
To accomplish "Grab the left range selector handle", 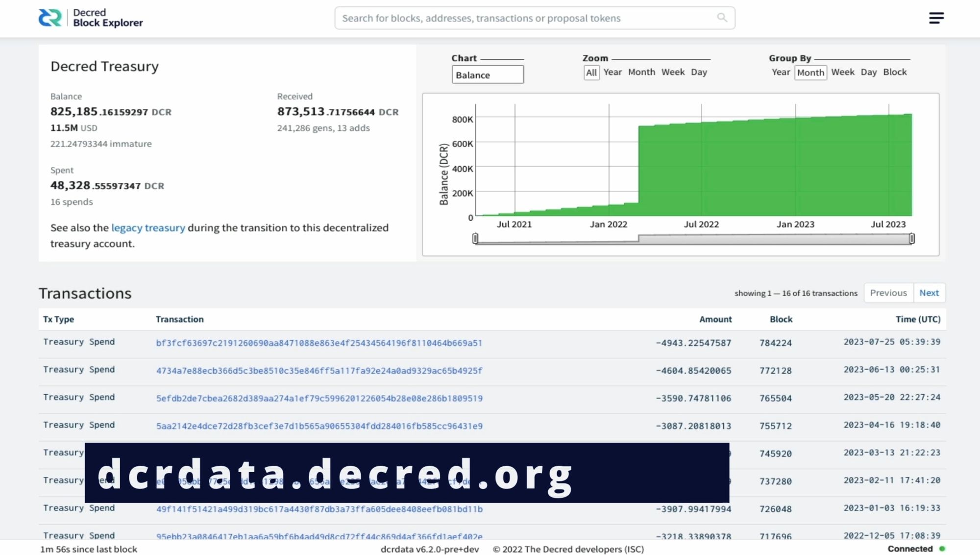I will pos(475,238).
